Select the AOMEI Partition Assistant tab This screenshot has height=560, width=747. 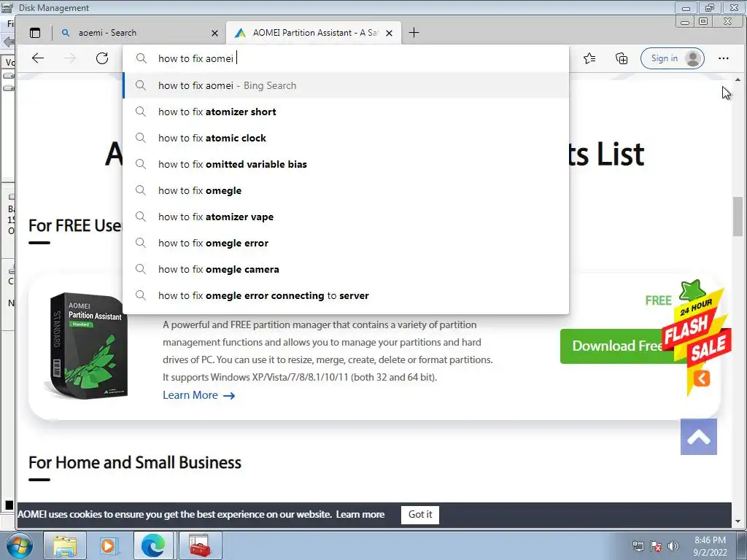tap(314, 33)
